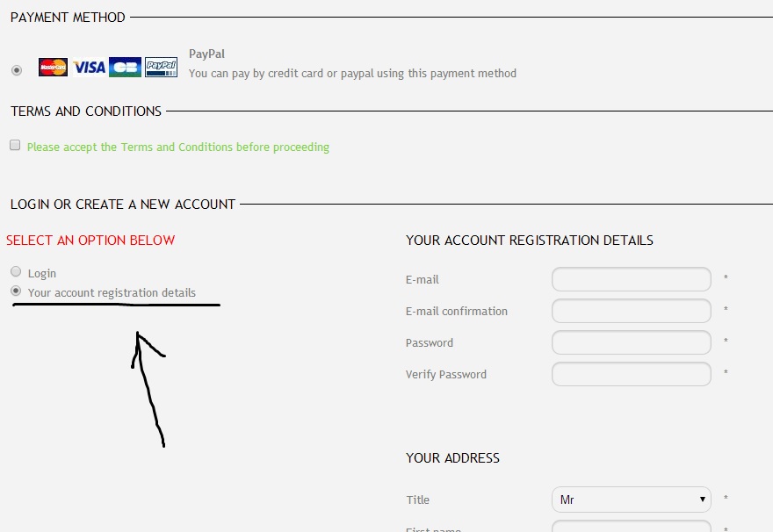Click the Password input box
Image resolution: width=773 pixels, height=532 pixels.
pyautogui.click(x=631, y=342)
